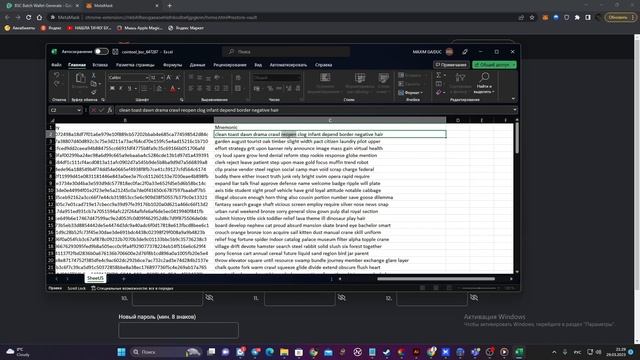Open Sort and Filter icon
This screenshot has height=360, width=640.
coord(460,78)
